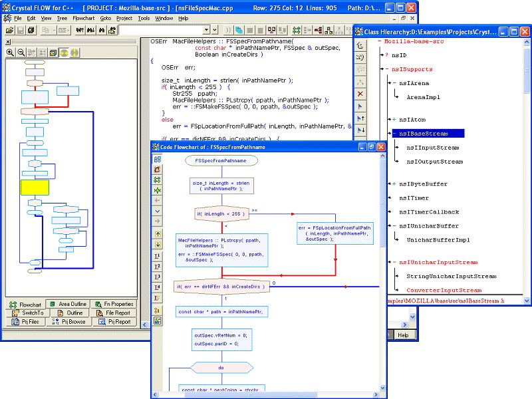This screenshot has height=399, width=532.
Task: Click the up arrow icon in flowchart sidebar
Action: pyautogui.click(x=158, y=233)
